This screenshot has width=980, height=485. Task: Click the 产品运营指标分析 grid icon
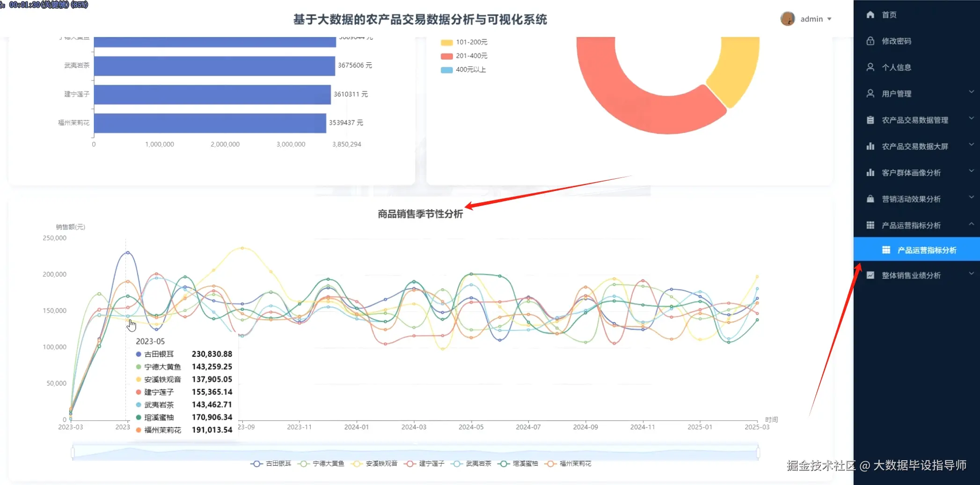click(x=870, y=225)
